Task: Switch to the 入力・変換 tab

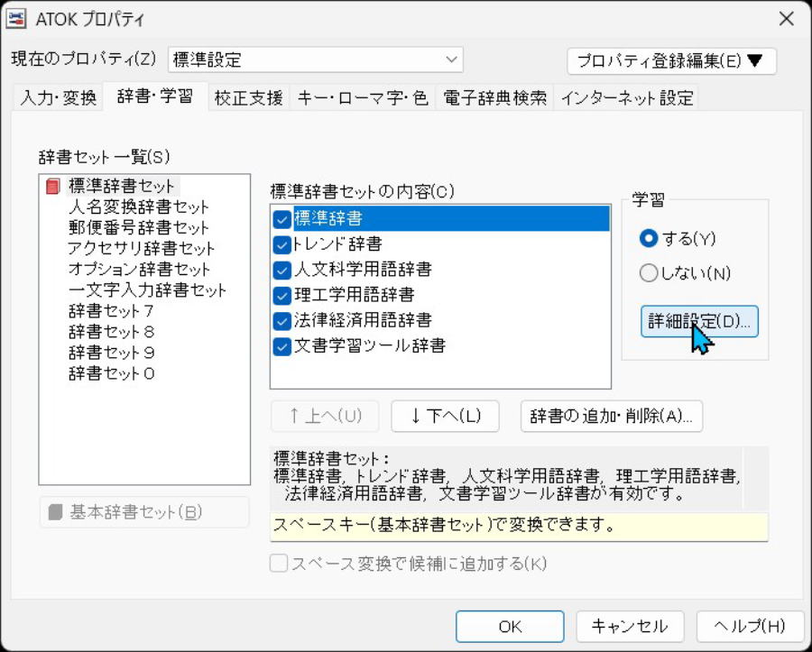Action: click(58, 97)
